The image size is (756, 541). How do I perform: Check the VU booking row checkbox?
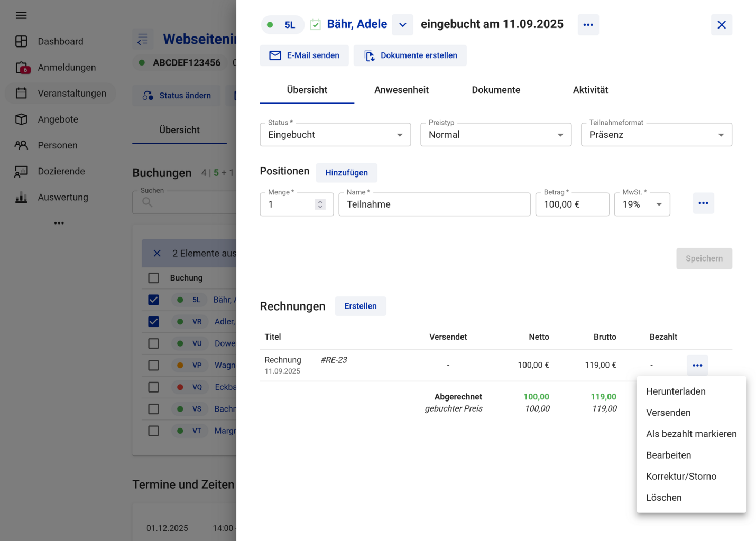[x=153, y=343]
